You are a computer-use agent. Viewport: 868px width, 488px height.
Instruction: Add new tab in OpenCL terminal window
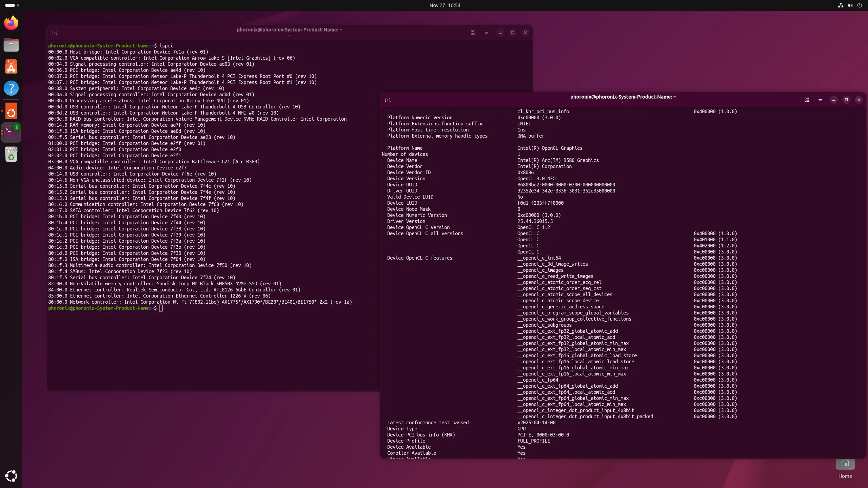tap(388, 100)
